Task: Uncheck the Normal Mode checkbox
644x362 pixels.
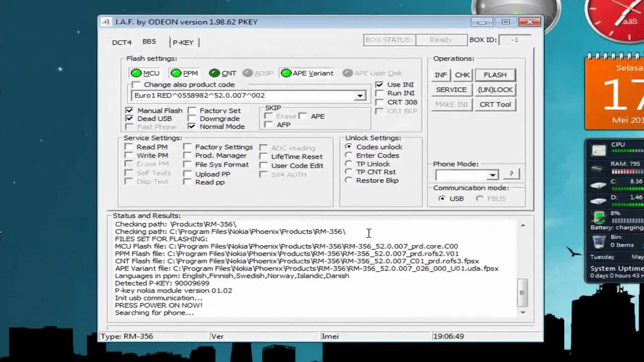Action: tap(192, 126)
